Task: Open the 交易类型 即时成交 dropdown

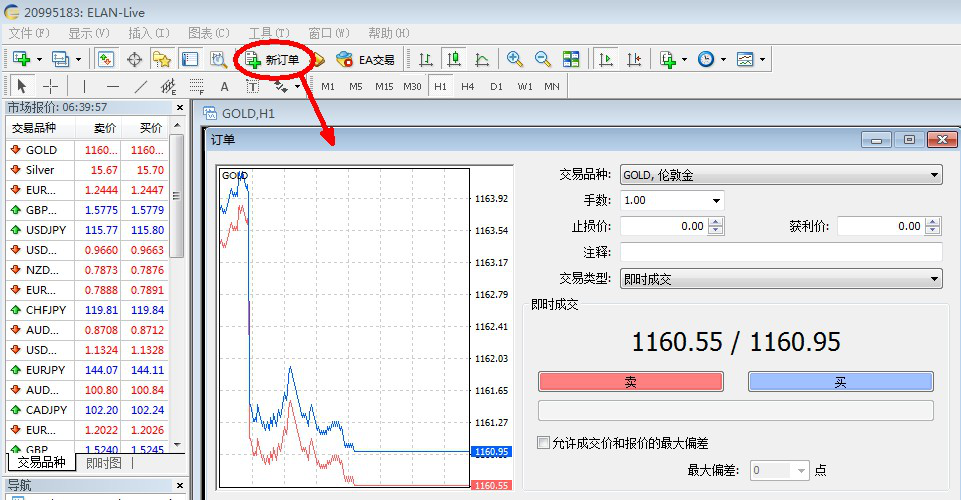Action: [x=934, y=279]
